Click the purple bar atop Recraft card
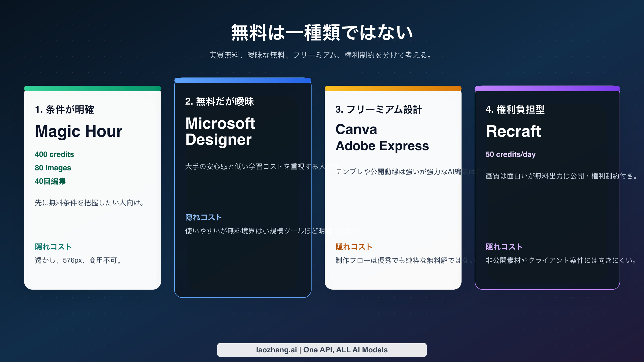 pos(547,88)
